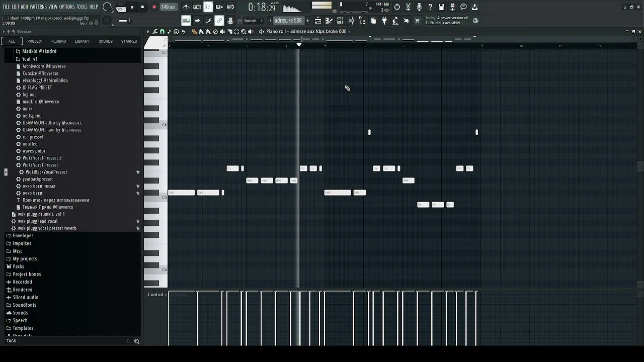Click the star next to WokiBackVocalPresset
Screen dimensions: 644x362
(x=138, y=172)
